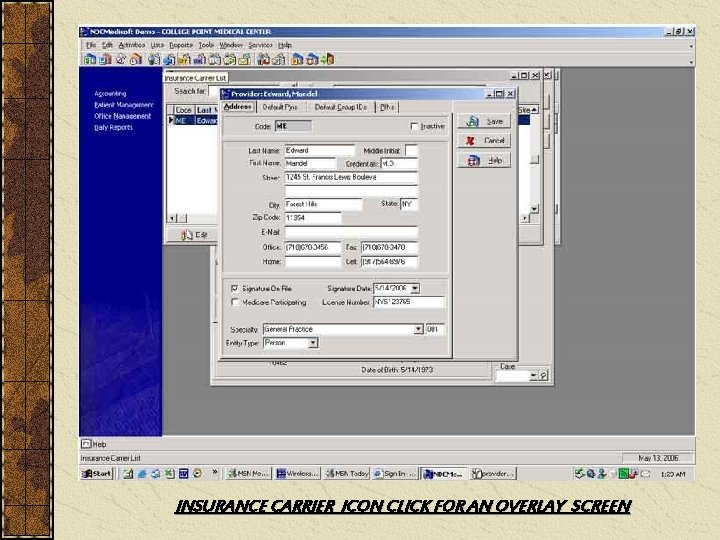The height and width of the screenshot is (540, 720).
Task: Click the red X Cancel icon
Action: pos(470,141)
